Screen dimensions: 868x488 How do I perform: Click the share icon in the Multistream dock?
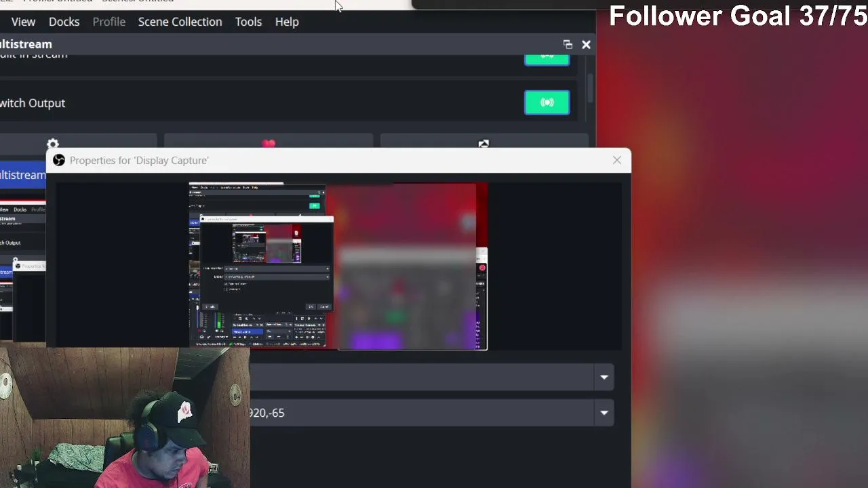tap(484, 143)
